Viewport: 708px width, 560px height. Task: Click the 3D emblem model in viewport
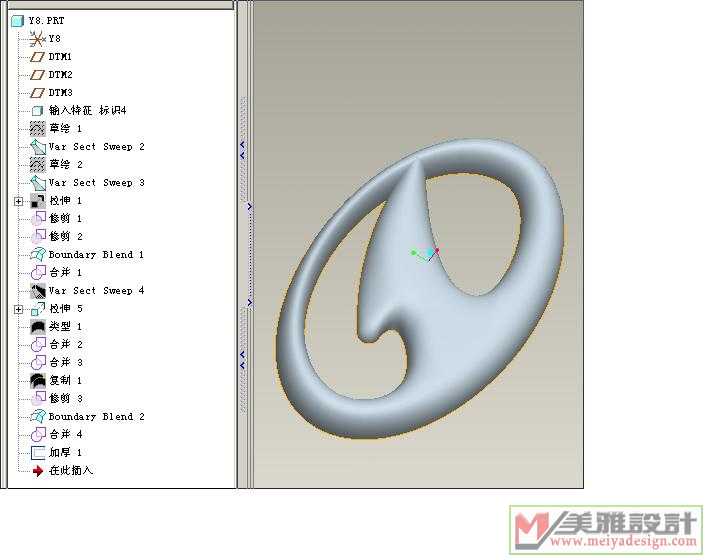pos(420,289)
